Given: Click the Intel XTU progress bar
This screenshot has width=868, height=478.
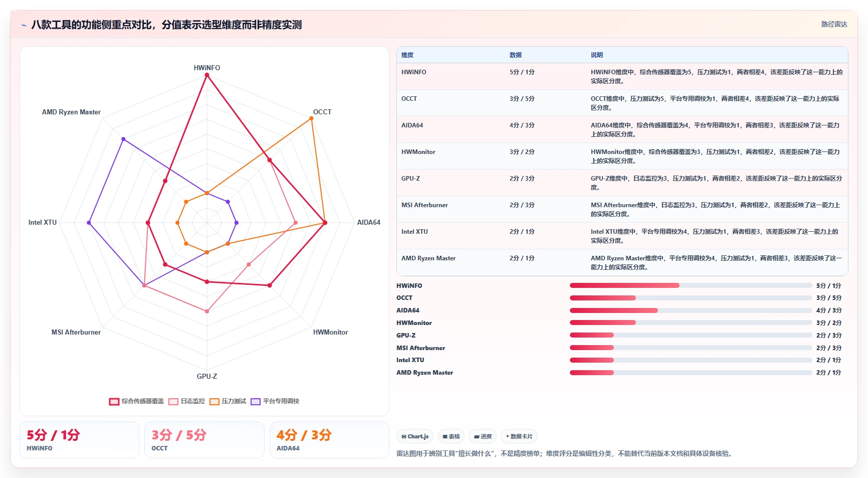Looking at the screenshot, I should click(691, 360).
